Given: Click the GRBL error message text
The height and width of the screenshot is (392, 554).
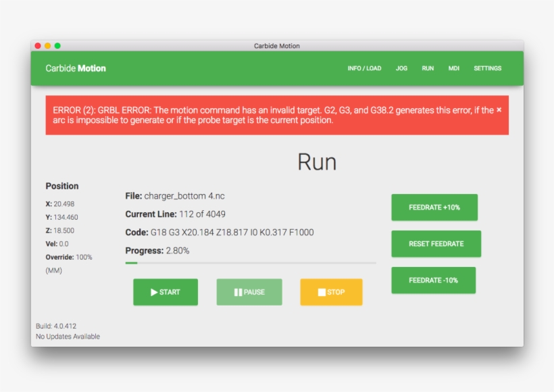Looking at the screenshot, I should click(x=273, y=115).
